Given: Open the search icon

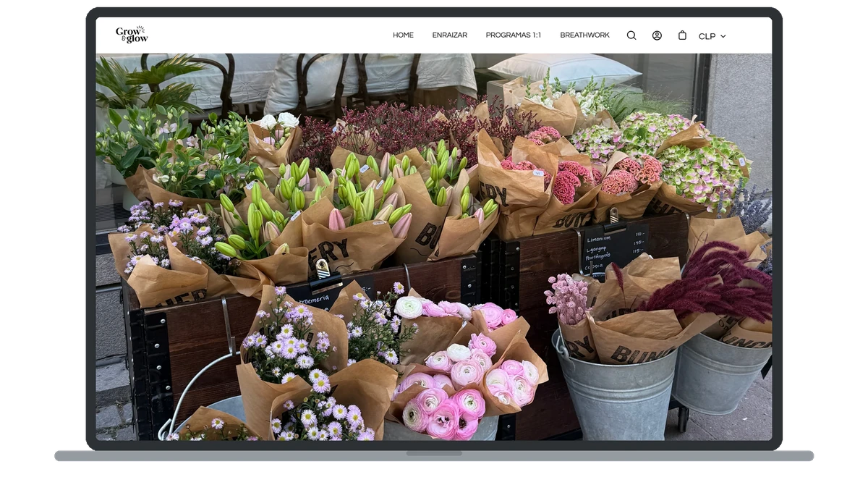Looking at the screenshot, I should point(631,35).
